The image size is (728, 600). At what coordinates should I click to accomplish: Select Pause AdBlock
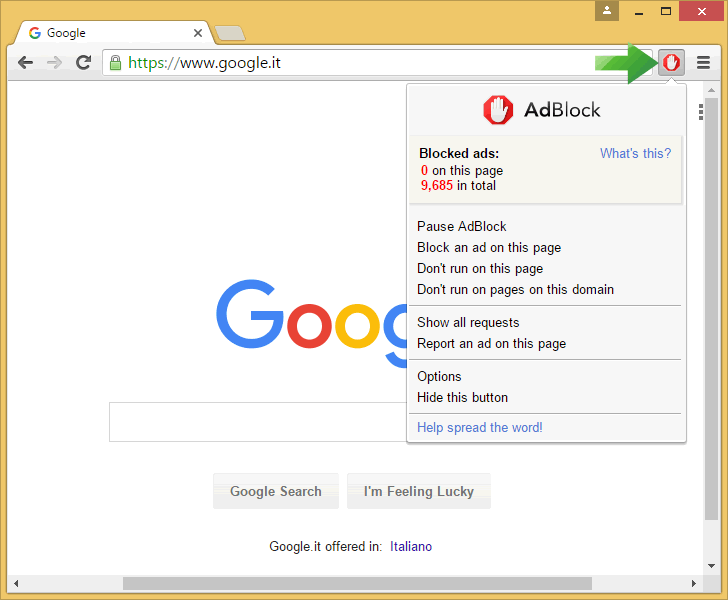462,226
